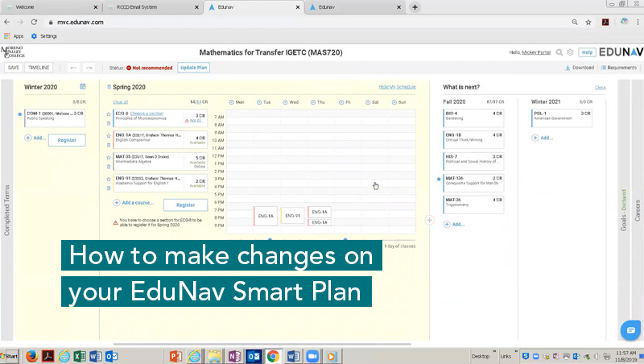Viewport: 644px width, 364px height.
Task: Expand the Goals Declared side tab
Action: point(623,210)
